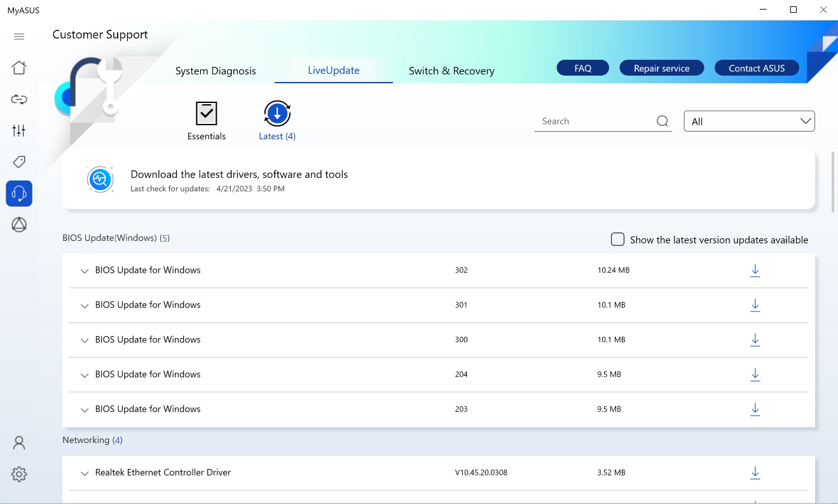The image size is (838, 504).
Task: Open the Link to MyASUS sidebar icon
Action: [19, 99]
